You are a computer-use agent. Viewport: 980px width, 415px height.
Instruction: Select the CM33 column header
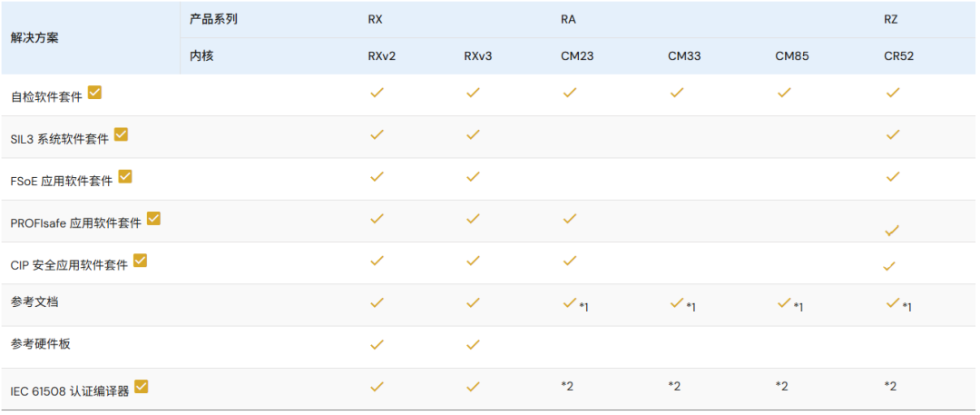pos(684,56)
